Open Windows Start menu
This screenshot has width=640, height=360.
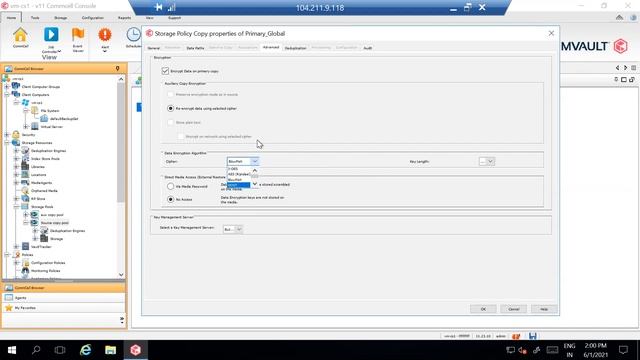12,350
